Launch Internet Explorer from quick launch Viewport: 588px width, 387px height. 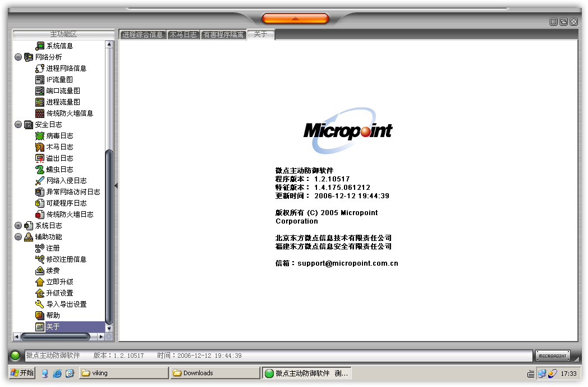[x=57, y=373]
